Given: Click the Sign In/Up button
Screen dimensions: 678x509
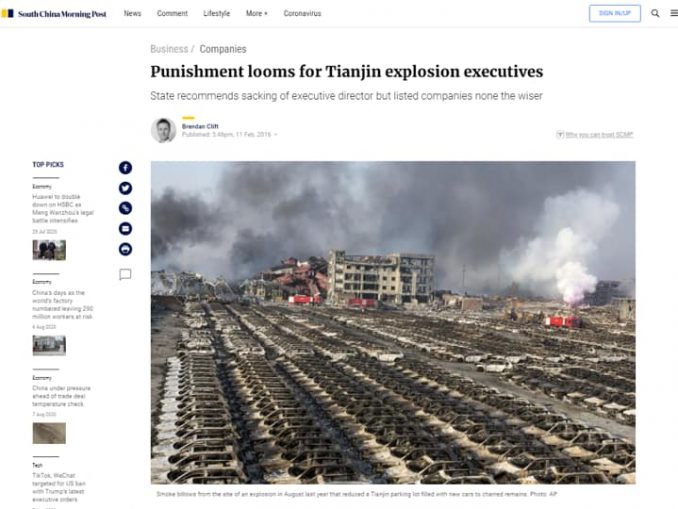Looking at the screenshot, I should (x=614, y=13).
